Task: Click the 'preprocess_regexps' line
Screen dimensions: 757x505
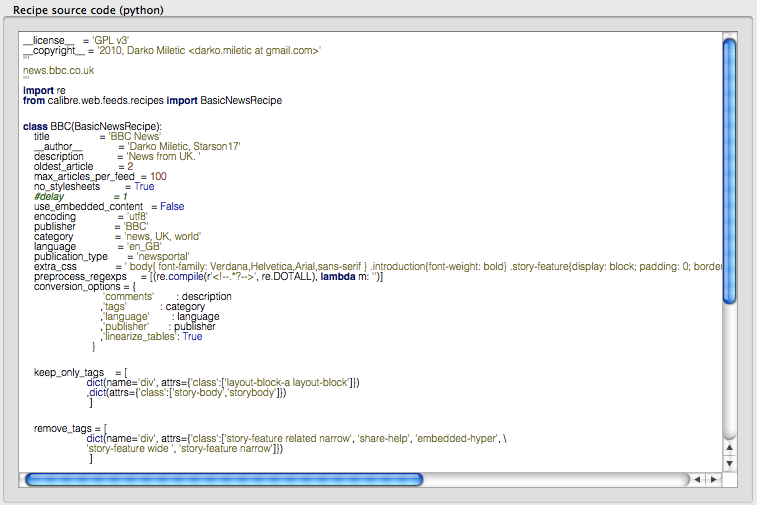Action: pos(209,277)
